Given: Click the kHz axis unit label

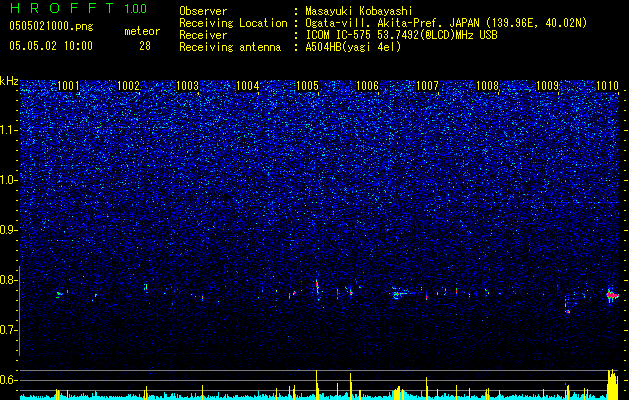Looking at the screenshot, I should [x=9, y=81].
